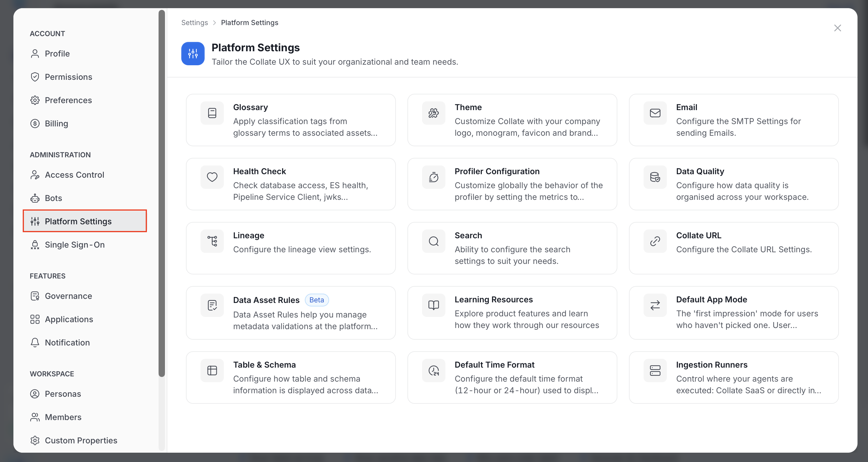Image resolution: width=868 pixels, height=462 pixels.
Task: Select Bots in the Administration section
Action: coord(85,198)
